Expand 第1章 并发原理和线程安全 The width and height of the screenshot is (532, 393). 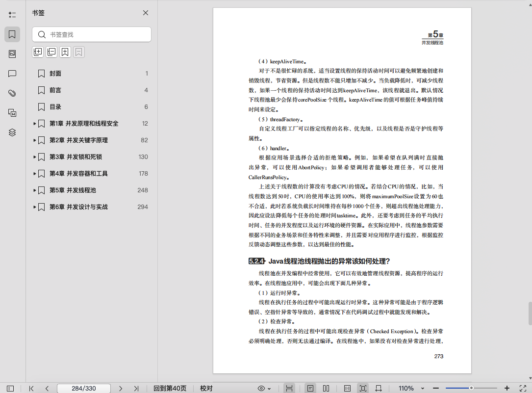34,124
